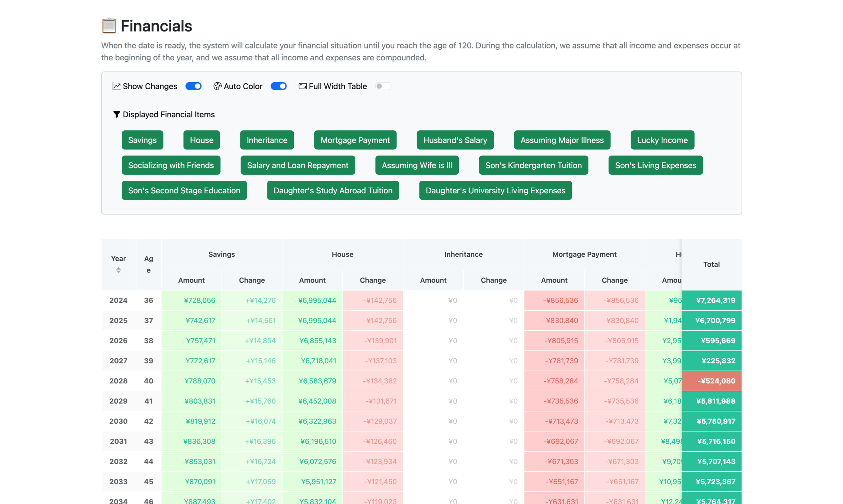Hide the Savings financial item
The height and width of the screenshot is (504, 843).
pyautogui.click(x=142, y=140)
